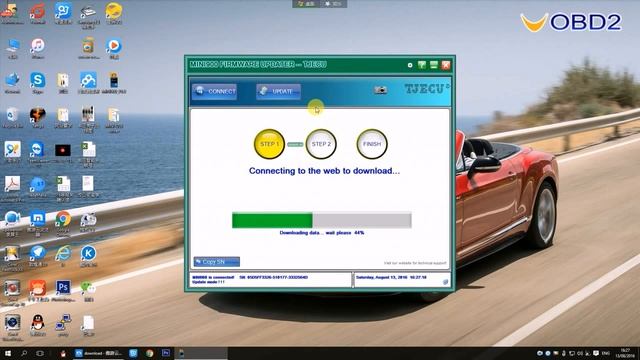Viewport: 640px width, 360px height.
Task: Click the small settings dot in title bar
Action: (410, 65)
